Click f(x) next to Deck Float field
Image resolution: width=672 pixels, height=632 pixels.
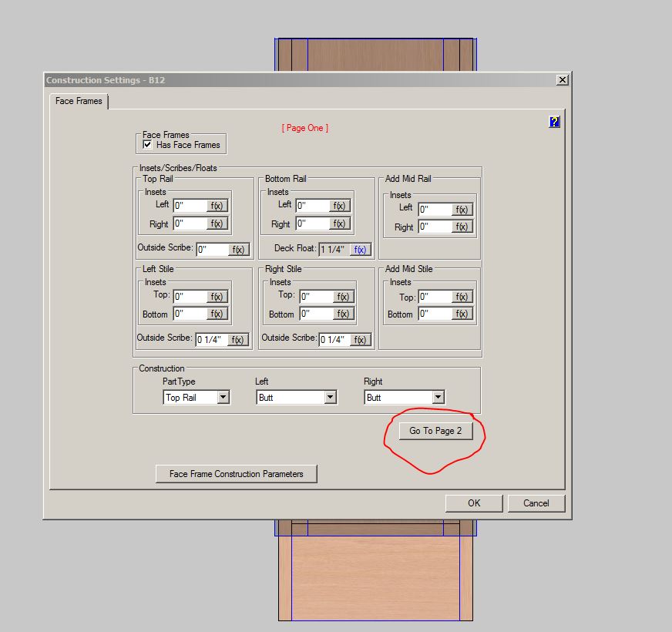click(360, 249)
